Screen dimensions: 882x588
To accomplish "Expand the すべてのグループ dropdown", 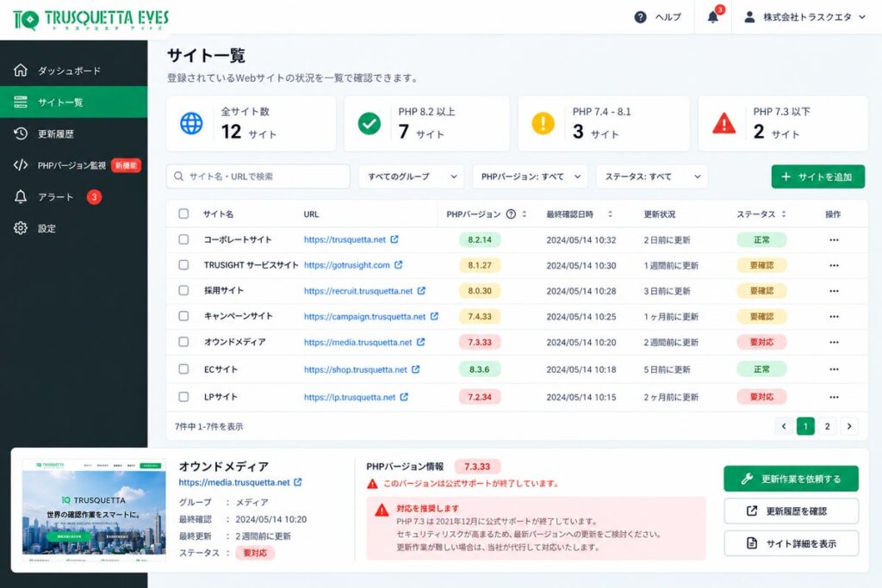I will coord(411,176).
